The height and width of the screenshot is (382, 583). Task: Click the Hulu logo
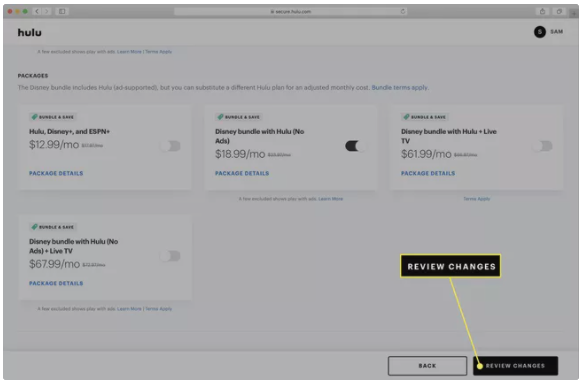(30, 33)
